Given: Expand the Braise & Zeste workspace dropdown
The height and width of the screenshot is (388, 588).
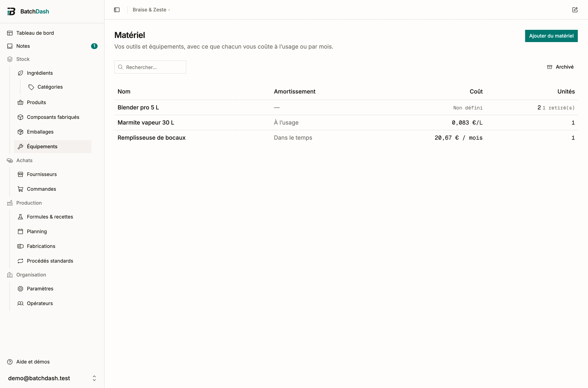Looking at the screenshot, I should pyautogui.click(x=151, y=10).
